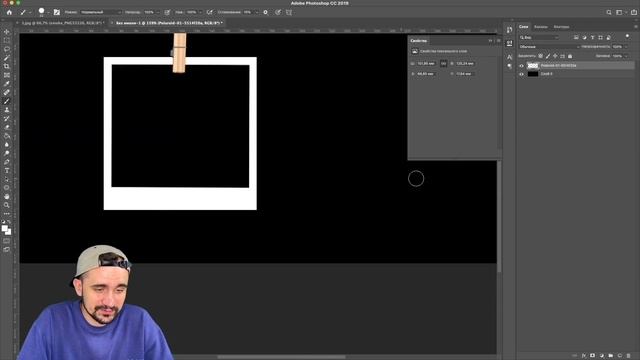Image resolution: width=640 pixels, height=360 pixels.
Task: Toggle shape layer filter
Action: (600, 38)
